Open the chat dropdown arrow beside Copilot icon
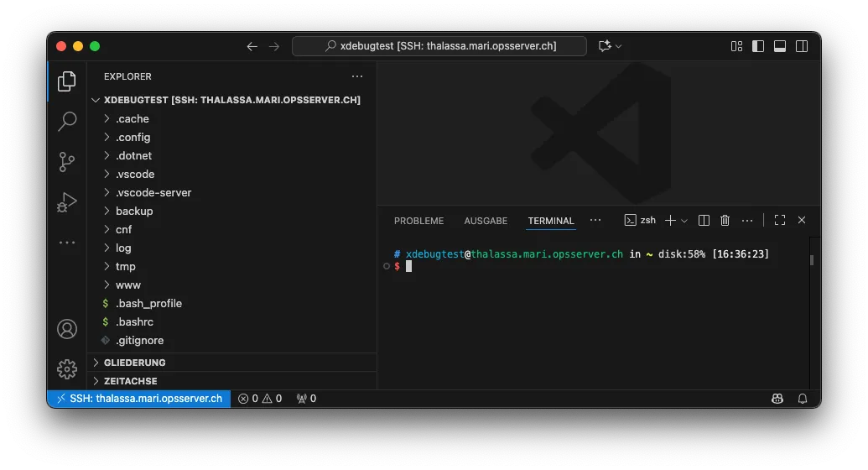Screen dimensions: 868x470 619,46
